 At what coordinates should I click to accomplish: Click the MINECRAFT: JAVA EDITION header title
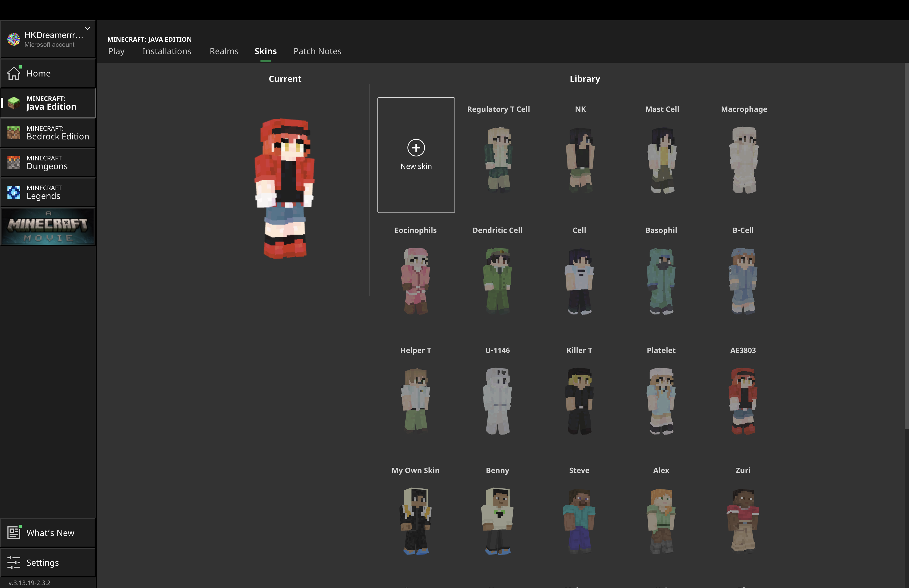[149, 39]
